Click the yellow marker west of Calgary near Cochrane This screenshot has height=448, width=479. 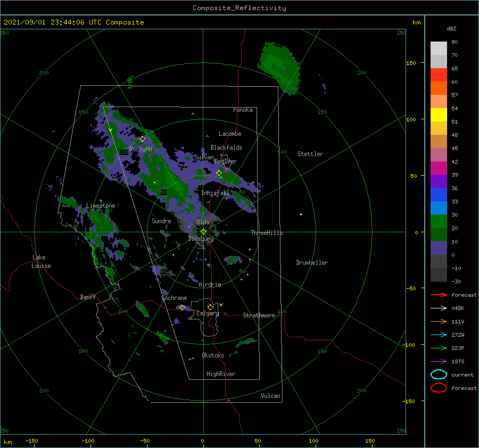click(x=182, y=307)
